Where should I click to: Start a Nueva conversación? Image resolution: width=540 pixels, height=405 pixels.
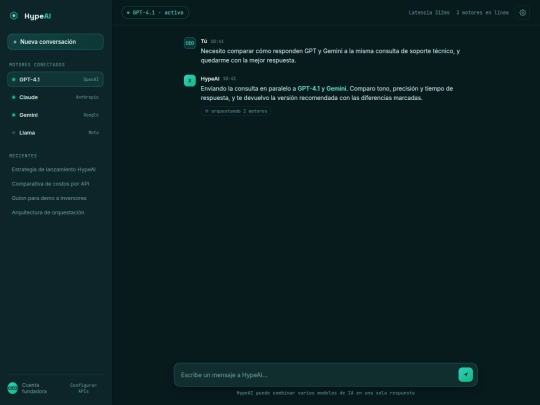coord(55,42)
